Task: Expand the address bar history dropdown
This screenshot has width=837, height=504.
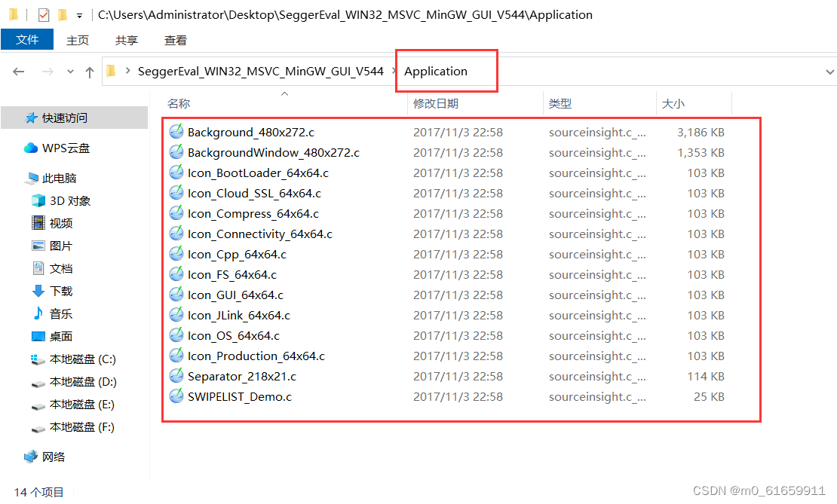Action: (829, 72)
